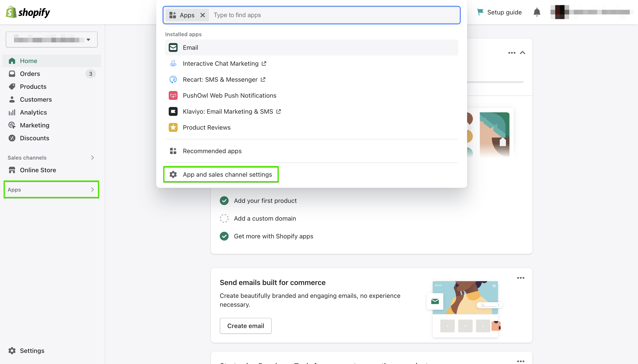Screen dimensions: 638x364
Task: Open Discounts in the sidebar
Action: pyautogui.click(x=52, y=138)
